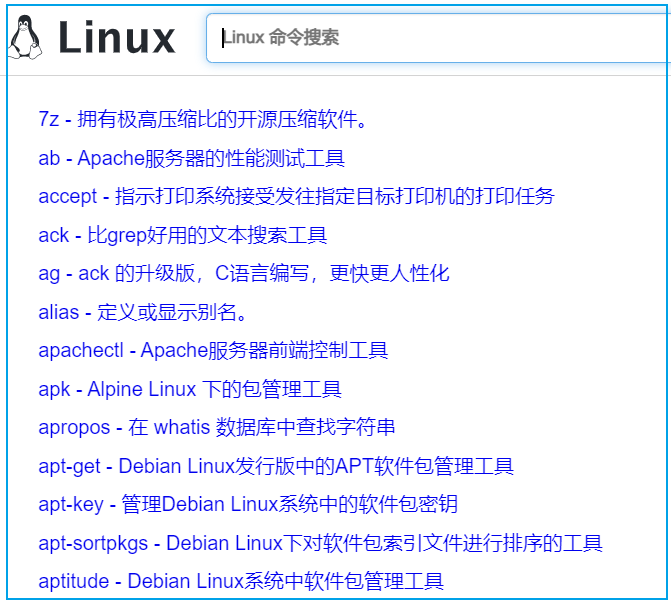The height and width of the screenshot is (606, 671).
Task: Open the ack text search tool link
Action: tap(183, 235)
